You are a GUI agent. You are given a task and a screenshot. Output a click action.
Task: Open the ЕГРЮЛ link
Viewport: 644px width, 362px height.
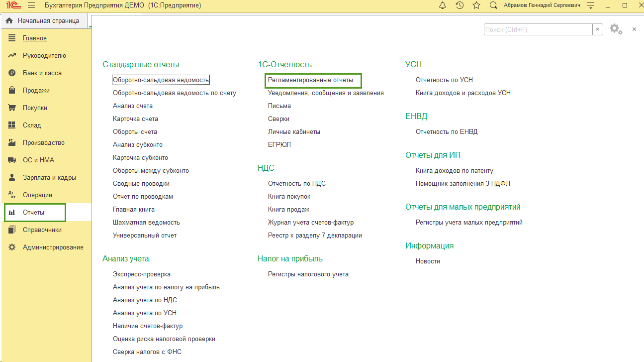pyautogui.click(x=279, y=144)
